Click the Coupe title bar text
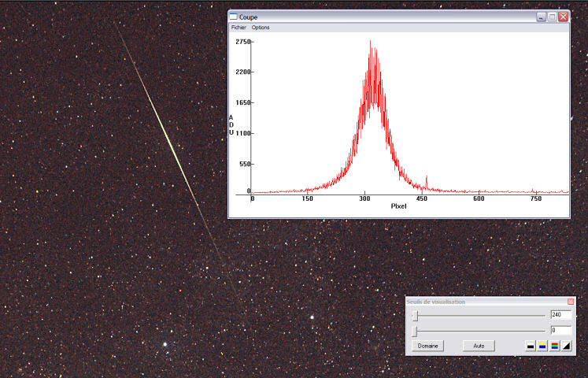Viewport: 588px width, 378px height. [x=248, y=17]
